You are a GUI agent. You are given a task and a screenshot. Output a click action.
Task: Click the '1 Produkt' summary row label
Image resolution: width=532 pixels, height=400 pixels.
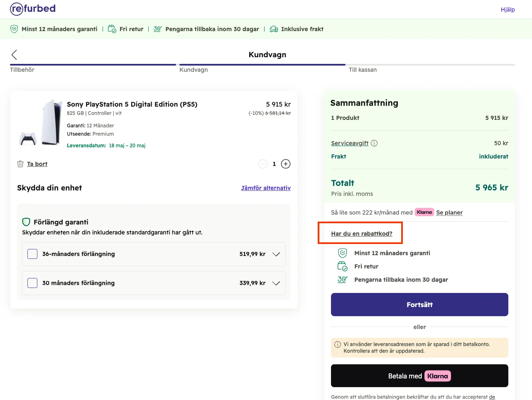click(x=345, y=118)
